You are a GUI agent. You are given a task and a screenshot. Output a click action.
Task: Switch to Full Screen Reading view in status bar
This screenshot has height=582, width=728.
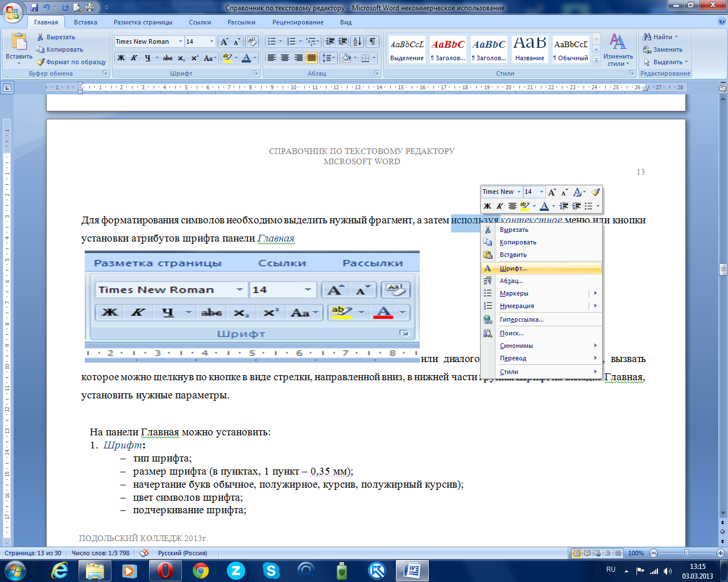tap(587, 553)
